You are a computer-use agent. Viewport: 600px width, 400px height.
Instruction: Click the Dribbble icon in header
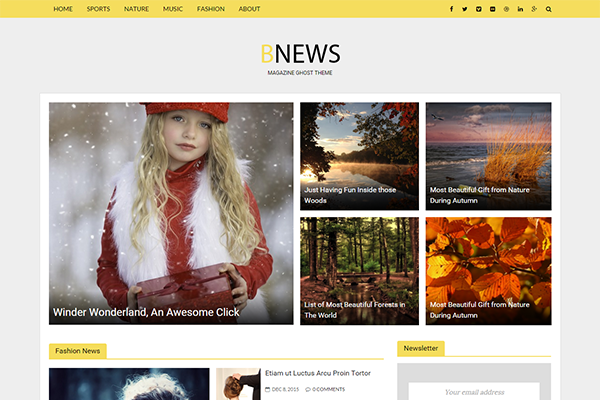point(506,9)
